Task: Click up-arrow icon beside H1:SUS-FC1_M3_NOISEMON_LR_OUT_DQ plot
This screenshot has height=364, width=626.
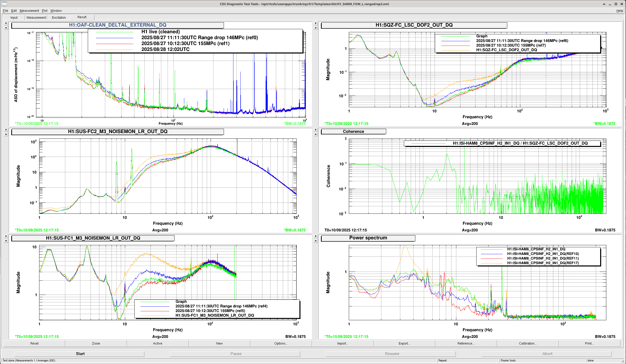Action: click(x=6, y=241)
